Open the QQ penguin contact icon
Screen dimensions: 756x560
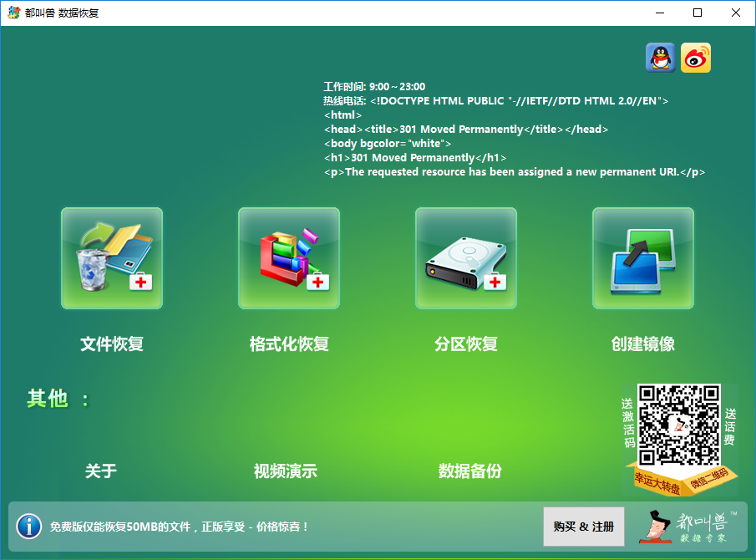(x=661, y=58)
